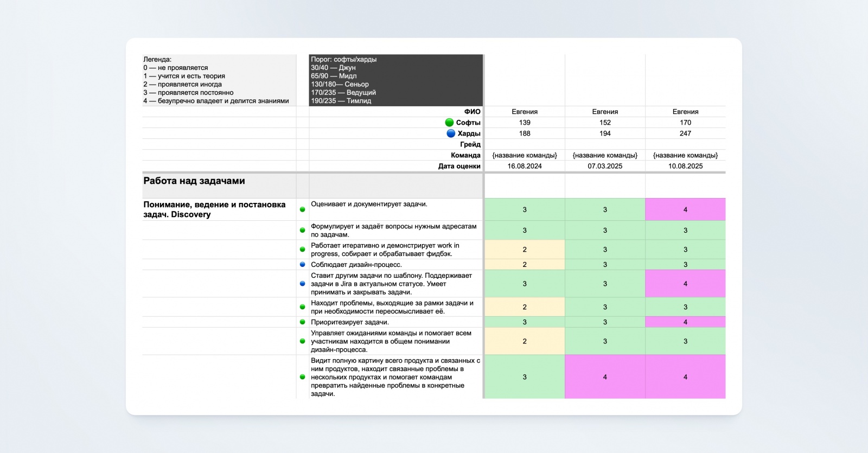Select Евгения name above score 170

685,112
